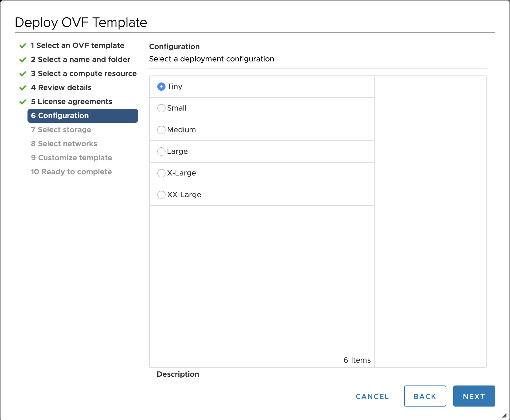Open step 2 Select a name and folder
The height and width of the screenshot is (420, 510).
[x=80, y=59]
